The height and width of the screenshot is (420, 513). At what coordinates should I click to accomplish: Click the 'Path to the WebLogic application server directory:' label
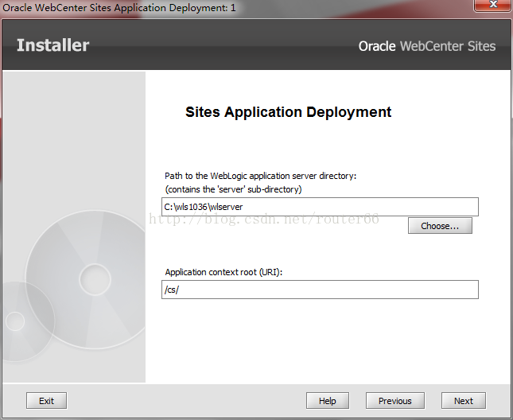260,176
